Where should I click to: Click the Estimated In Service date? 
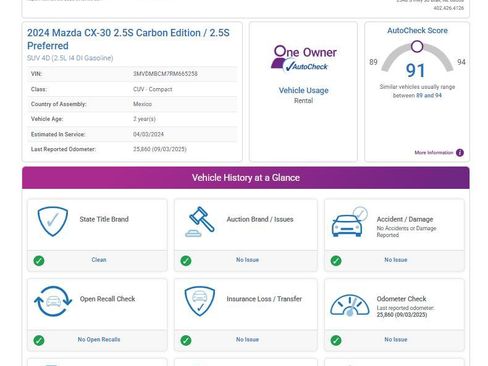(x=148, y=134)
